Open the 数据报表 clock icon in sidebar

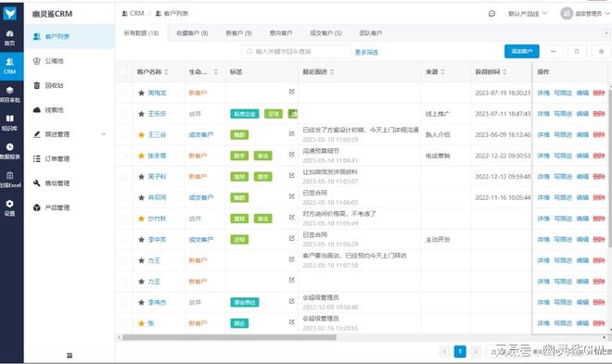tap(10, 151)
